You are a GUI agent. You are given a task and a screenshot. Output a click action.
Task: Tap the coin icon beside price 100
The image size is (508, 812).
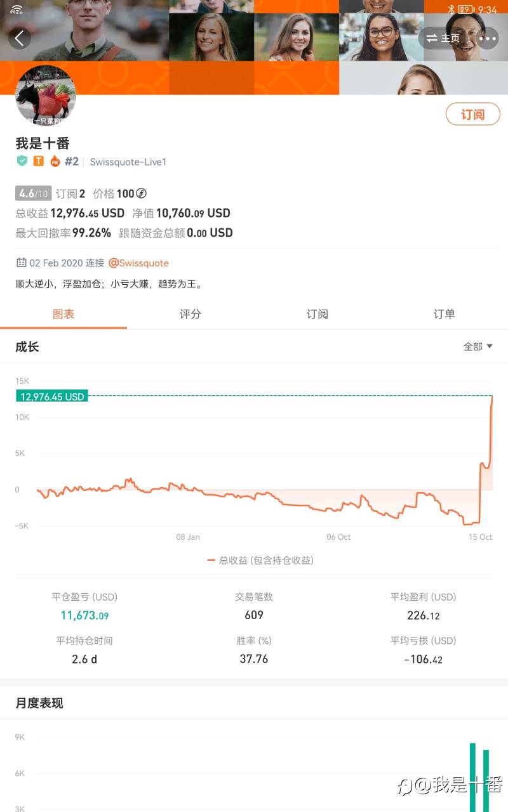[142, 193]
